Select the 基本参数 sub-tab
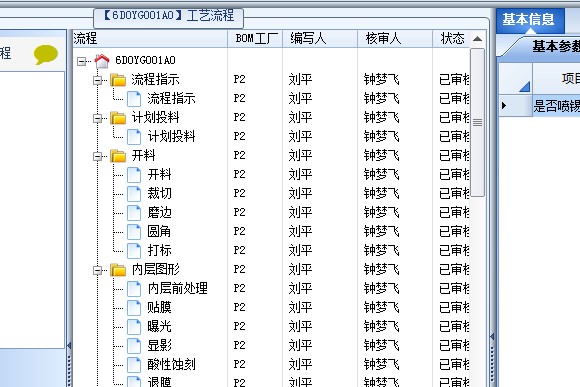The image size is (580, 387). pyautogui.click(x=556, y=47)
